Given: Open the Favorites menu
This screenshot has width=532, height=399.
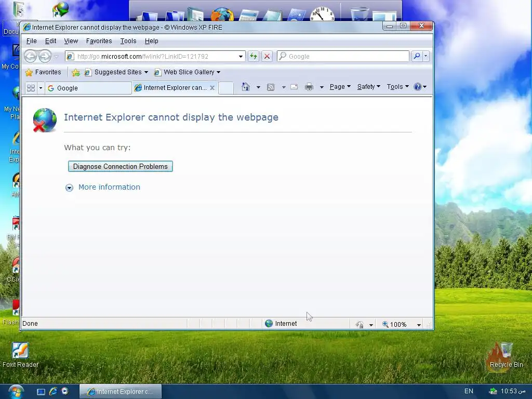Looking at the screenshot, I should pyautogui.click(x=99, y=41).
